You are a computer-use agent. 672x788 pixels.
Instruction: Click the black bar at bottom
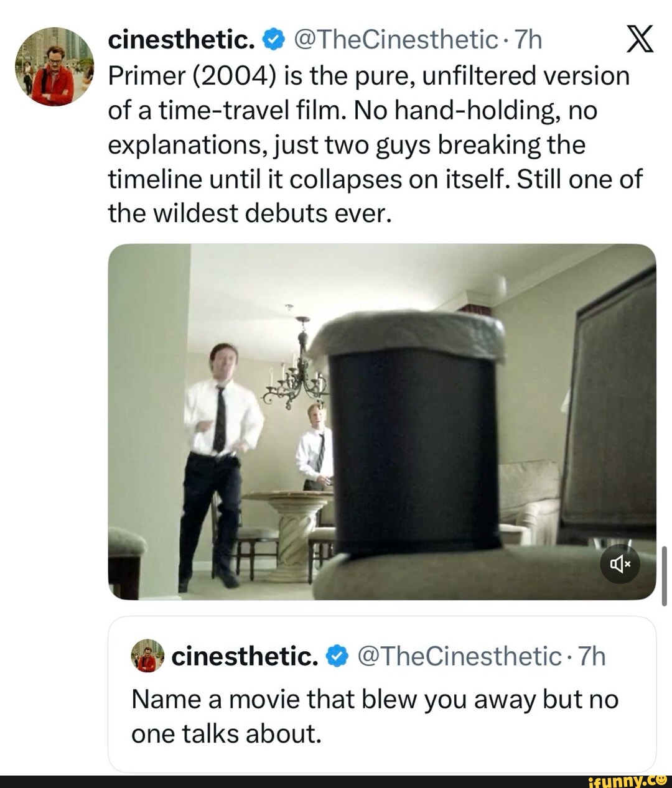280,782
